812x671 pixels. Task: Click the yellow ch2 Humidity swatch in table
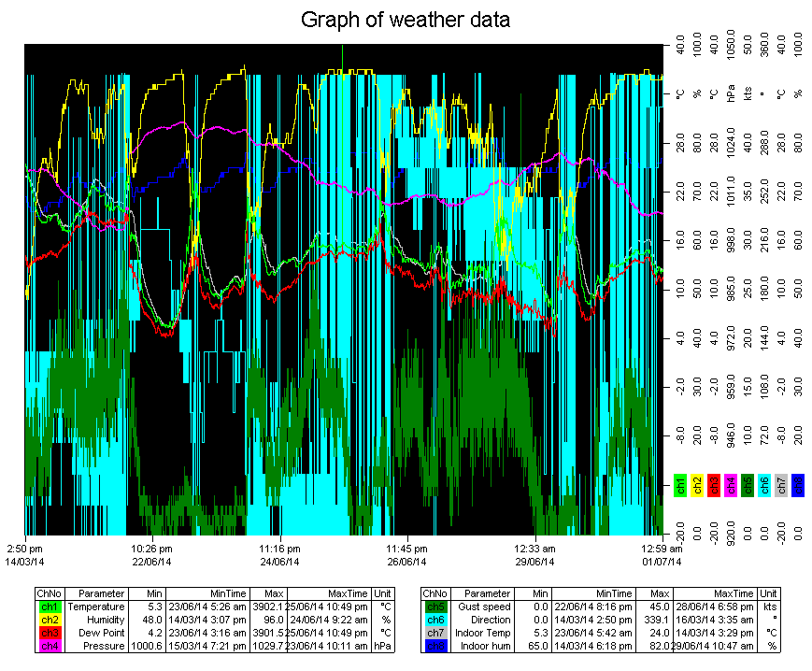pos(48,620)
